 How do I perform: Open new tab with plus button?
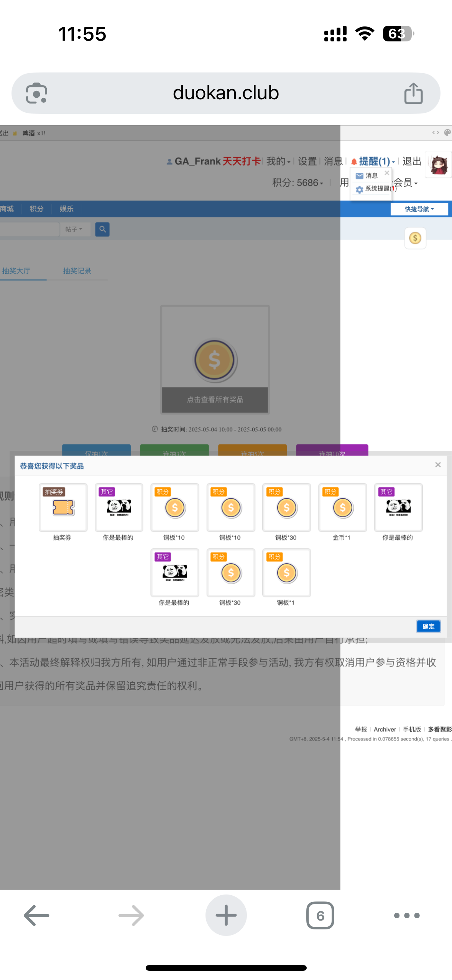[x=226, y=915]
